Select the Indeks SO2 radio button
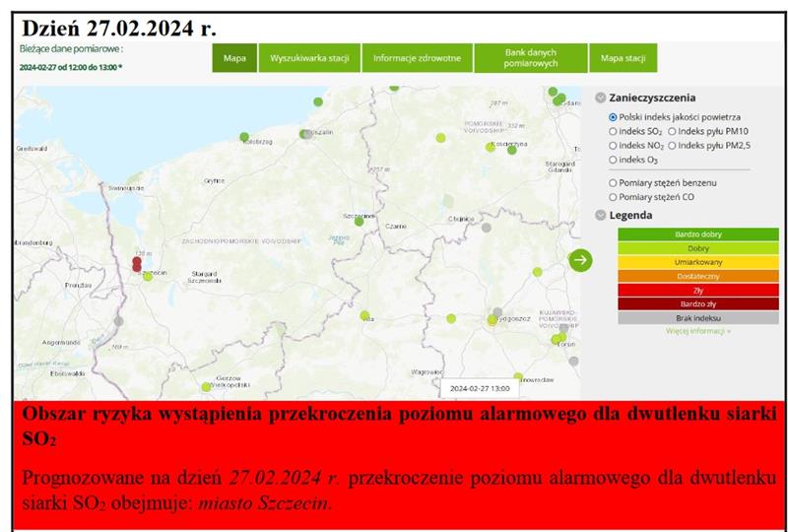 tap(613, 130)
